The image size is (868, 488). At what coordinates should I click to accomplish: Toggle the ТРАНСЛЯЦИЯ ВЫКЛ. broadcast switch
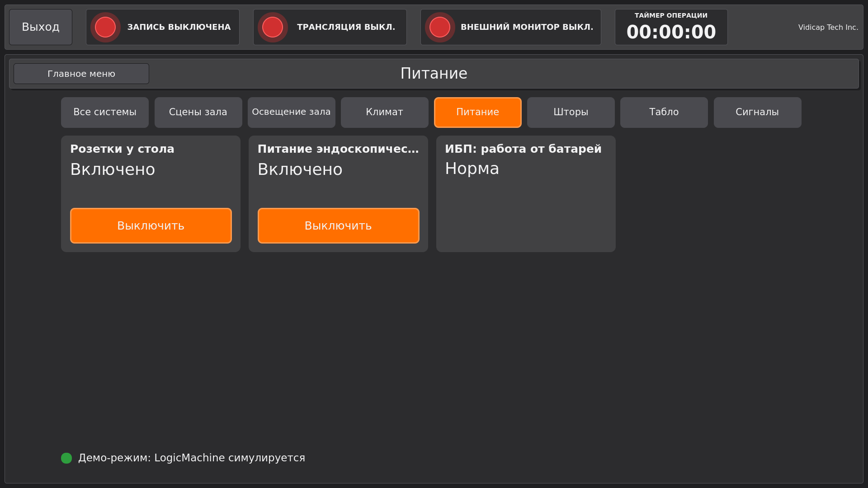pos(330,27)
